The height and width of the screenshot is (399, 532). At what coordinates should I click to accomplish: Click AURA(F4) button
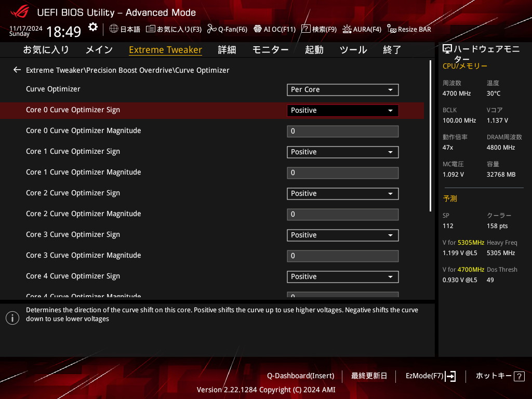(x=367, y=29)
